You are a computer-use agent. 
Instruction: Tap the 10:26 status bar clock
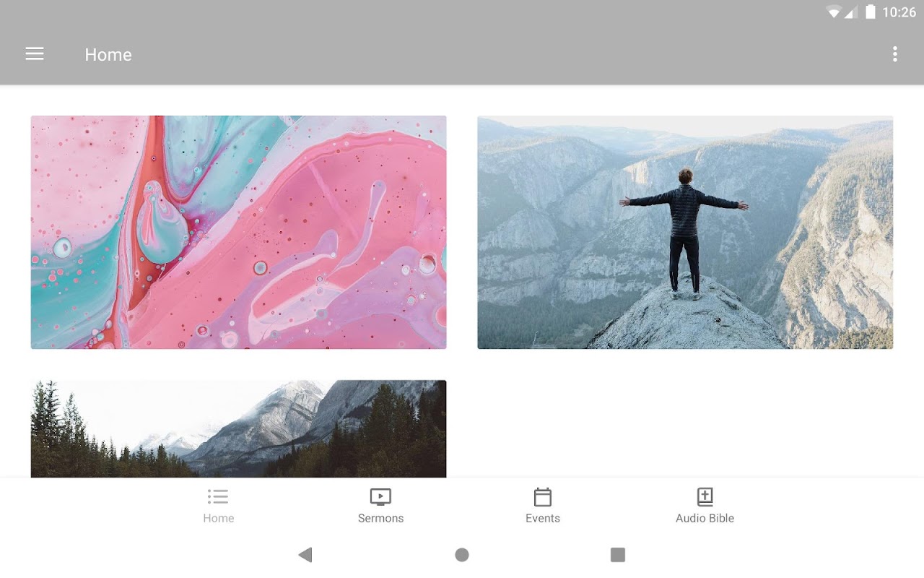[x=899, y=12]
